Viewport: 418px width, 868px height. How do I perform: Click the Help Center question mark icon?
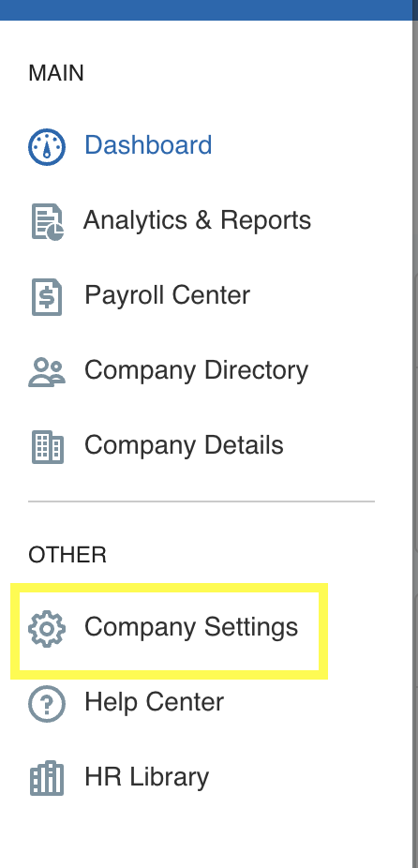coord(47,704)
